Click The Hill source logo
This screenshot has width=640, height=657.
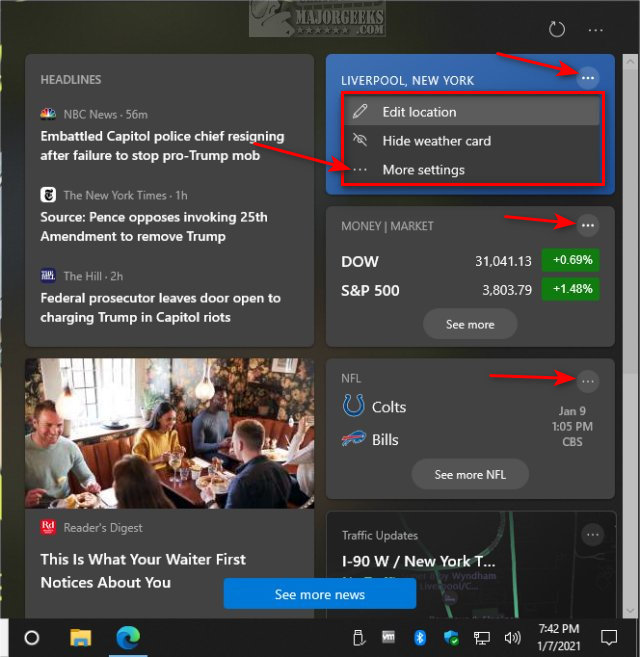point(48,276)
